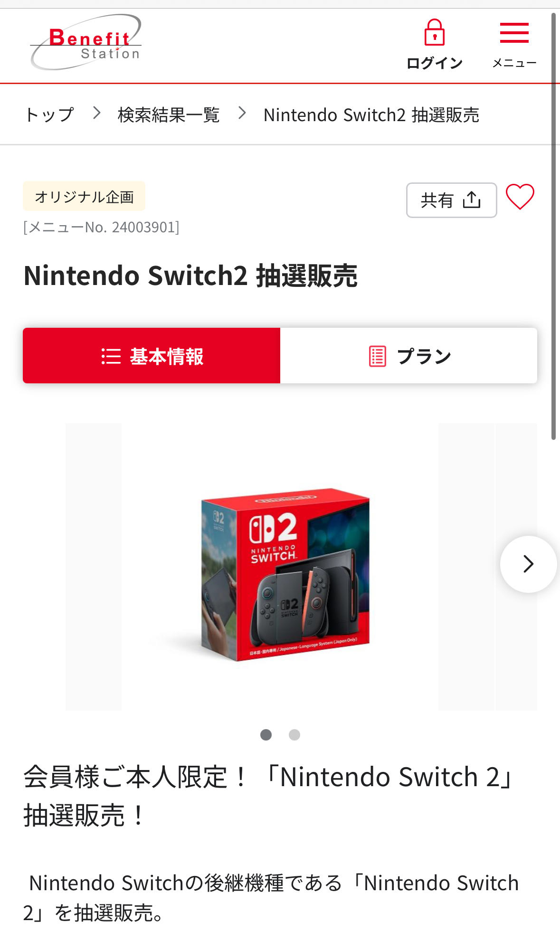Tap the login padlock icon
Image resolution: width=560 pixels, height=932 pixels.
point(434,33)
